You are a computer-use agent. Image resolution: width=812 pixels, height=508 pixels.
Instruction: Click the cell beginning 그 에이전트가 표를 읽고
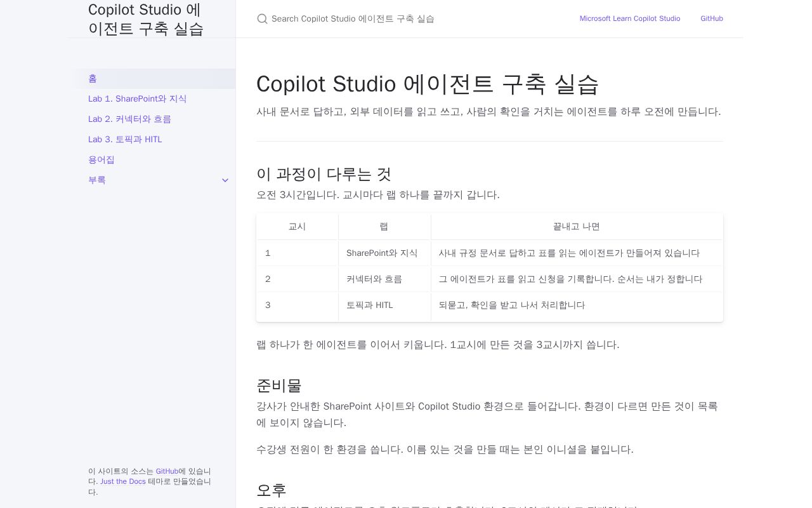pos(577,279)
